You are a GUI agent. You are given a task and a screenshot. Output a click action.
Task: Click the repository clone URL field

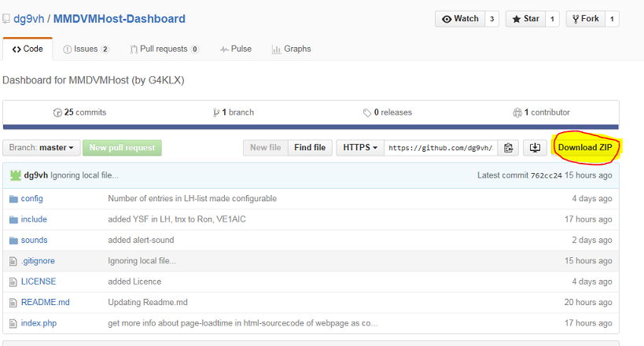click(x=440, y=147)
